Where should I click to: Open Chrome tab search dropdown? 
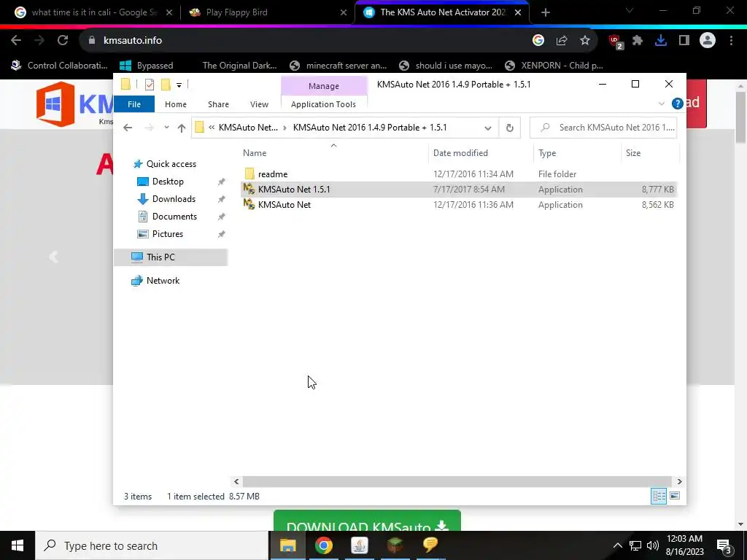pyautogui.click(x=629, y=11)
